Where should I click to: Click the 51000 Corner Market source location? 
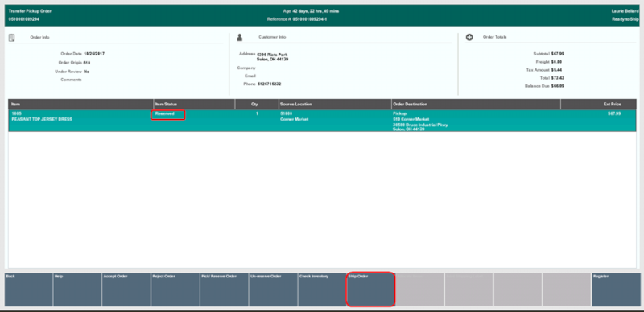click(294, 117)
